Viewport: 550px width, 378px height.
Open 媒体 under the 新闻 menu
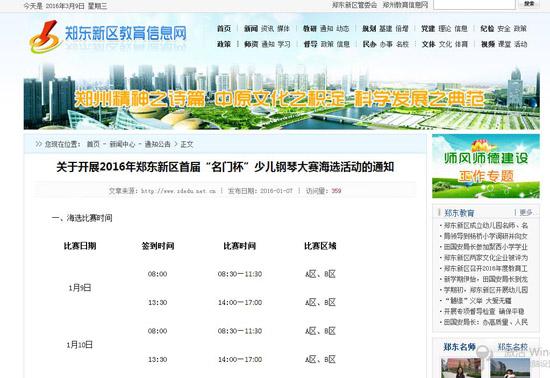pos(283,29)
